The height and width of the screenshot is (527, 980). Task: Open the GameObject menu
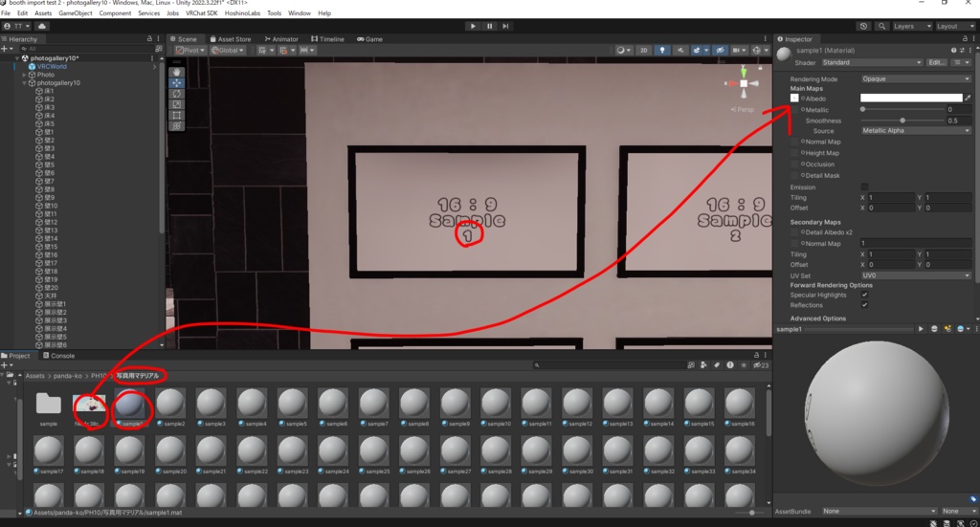[75, 13]
